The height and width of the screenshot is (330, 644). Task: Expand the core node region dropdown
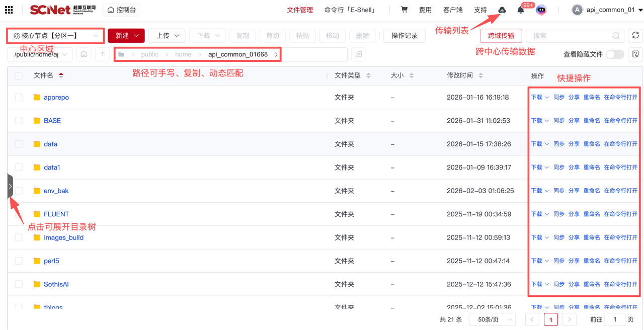(55, 36)
